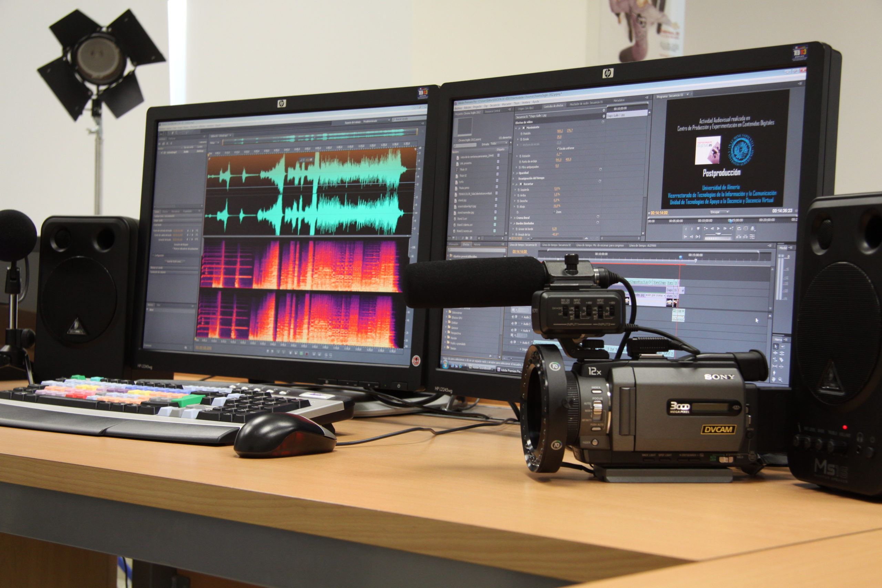This screenshot has height=588, width=882.
Task: Mute the Audio 2 track speaker toggle
Action: (x=513, y=317)
